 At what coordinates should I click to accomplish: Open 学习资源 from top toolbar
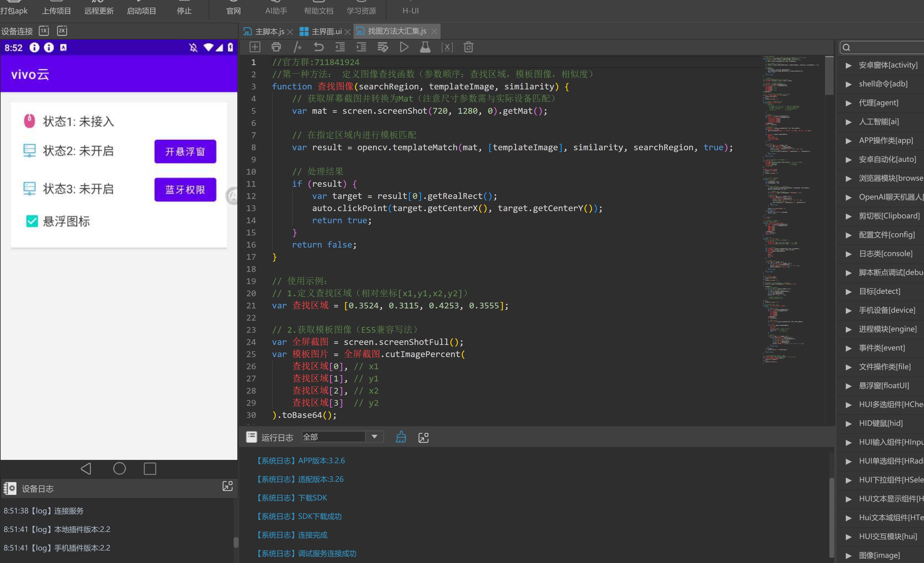coord(361,11)
